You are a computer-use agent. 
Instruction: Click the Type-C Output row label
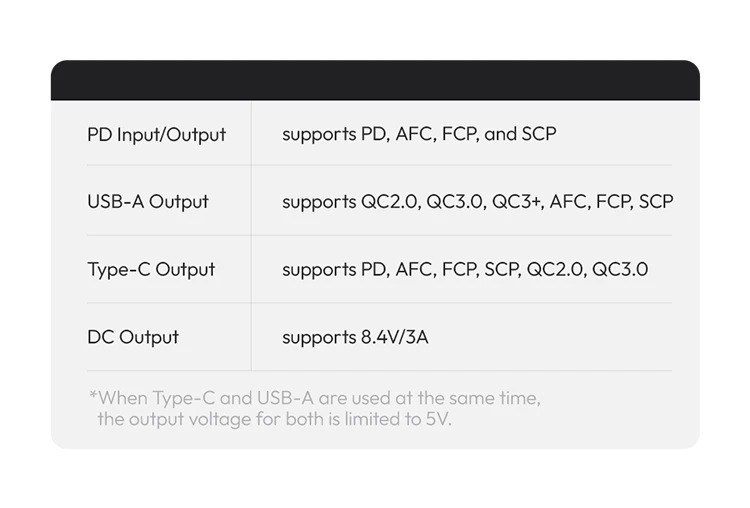click(x=151, y=269)
